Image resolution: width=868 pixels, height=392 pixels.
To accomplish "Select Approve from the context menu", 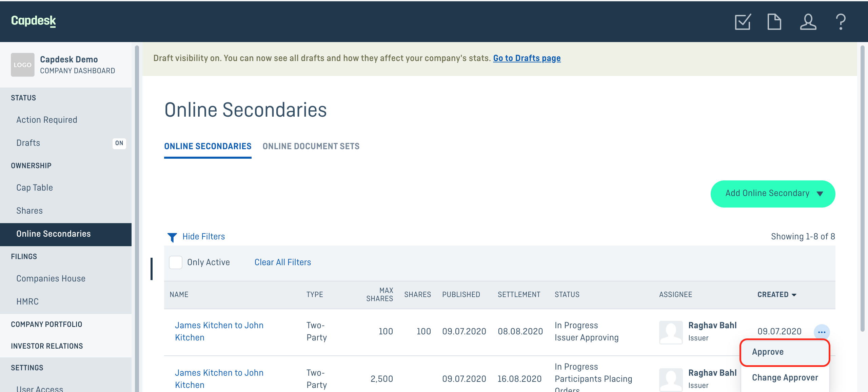I will [785, 352].
